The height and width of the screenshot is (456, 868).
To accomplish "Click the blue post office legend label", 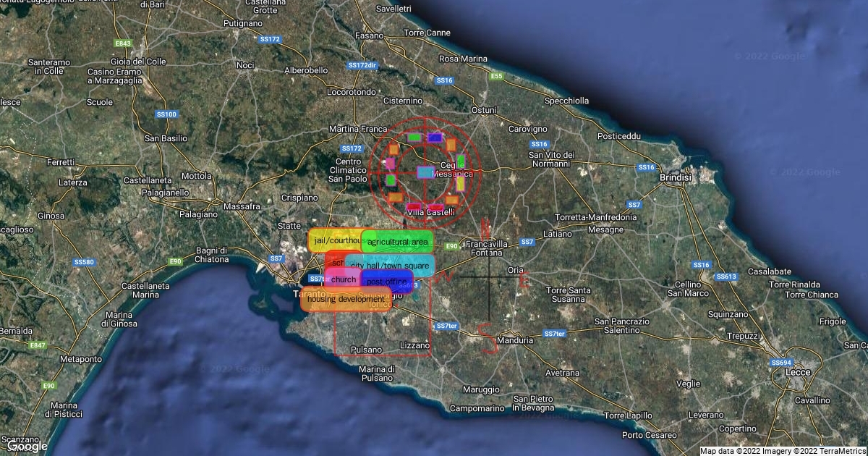I will [387, 282].
